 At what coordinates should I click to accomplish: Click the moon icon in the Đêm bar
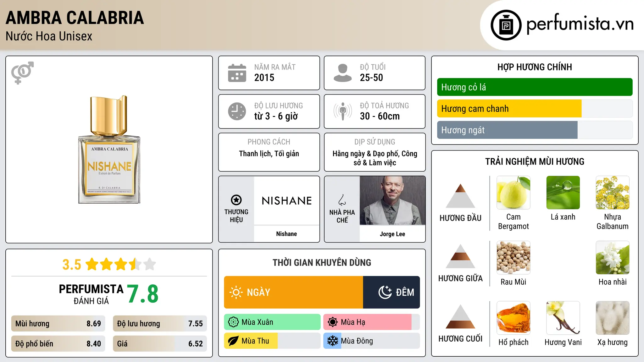385,292
